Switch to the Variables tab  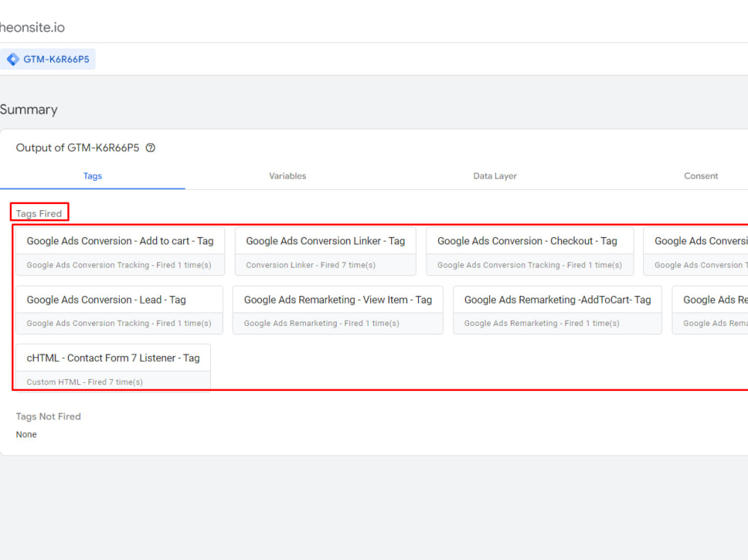[287, 176]
